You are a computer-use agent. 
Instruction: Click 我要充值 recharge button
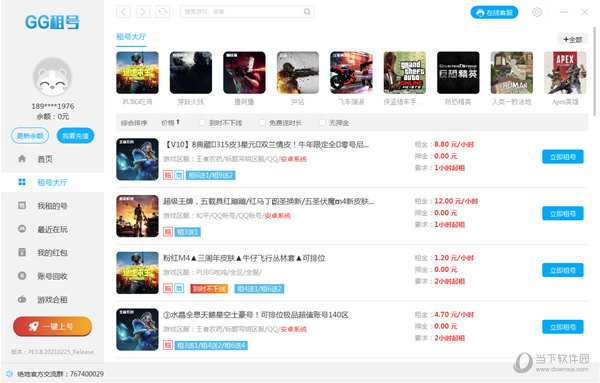[x=75, y=136]
